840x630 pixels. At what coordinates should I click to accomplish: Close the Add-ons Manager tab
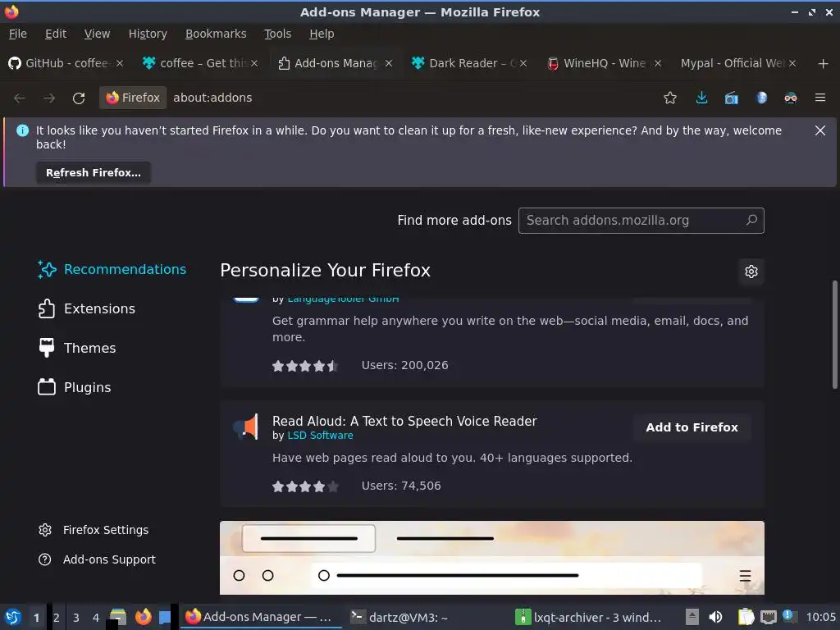pyautogui.click(x=389, y=63)
